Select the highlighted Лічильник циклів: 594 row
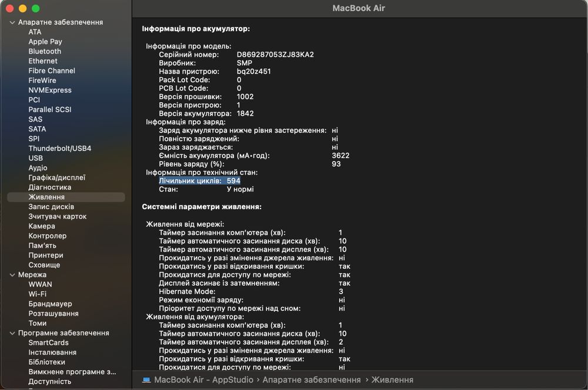Image resolution: width=588 pixels, height=390 pixels. tap(199, 181)
